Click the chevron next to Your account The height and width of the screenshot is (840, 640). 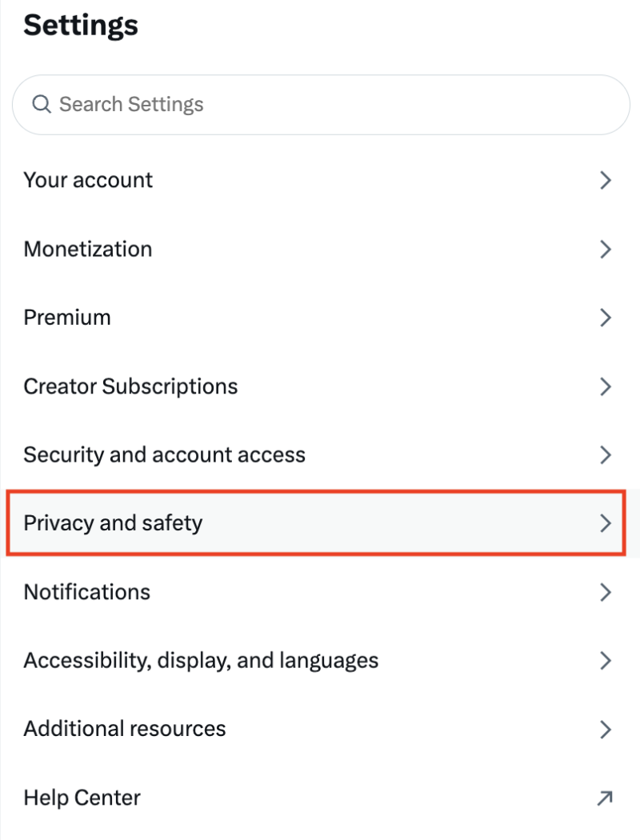click(605, 181)
